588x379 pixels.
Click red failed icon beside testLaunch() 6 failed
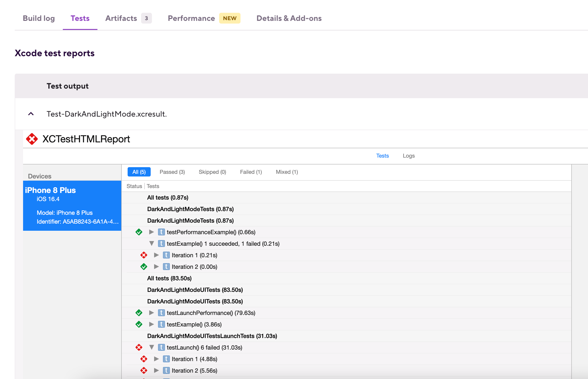click(139, 348)
